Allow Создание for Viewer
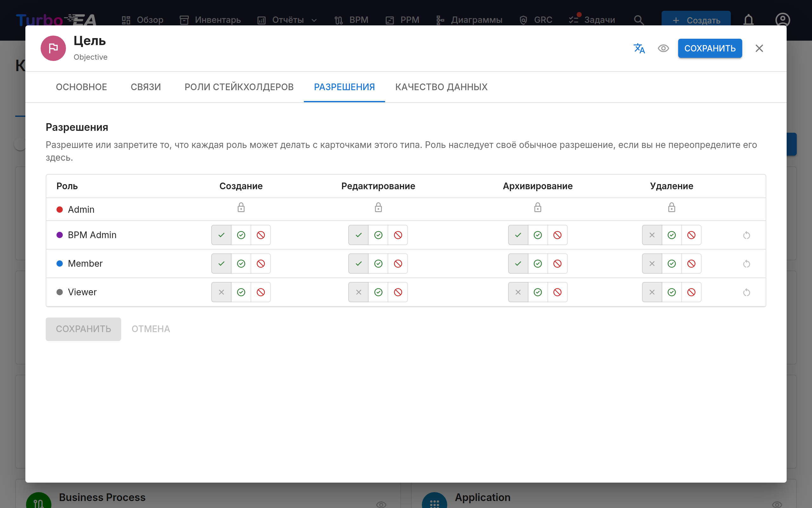This screenshot has height=508, width=812. tap(241, 292)
